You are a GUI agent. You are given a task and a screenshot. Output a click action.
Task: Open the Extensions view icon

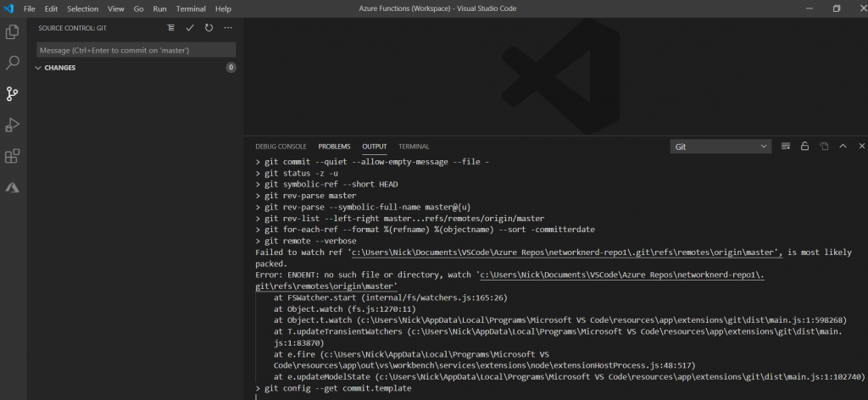tap(12, 156)
